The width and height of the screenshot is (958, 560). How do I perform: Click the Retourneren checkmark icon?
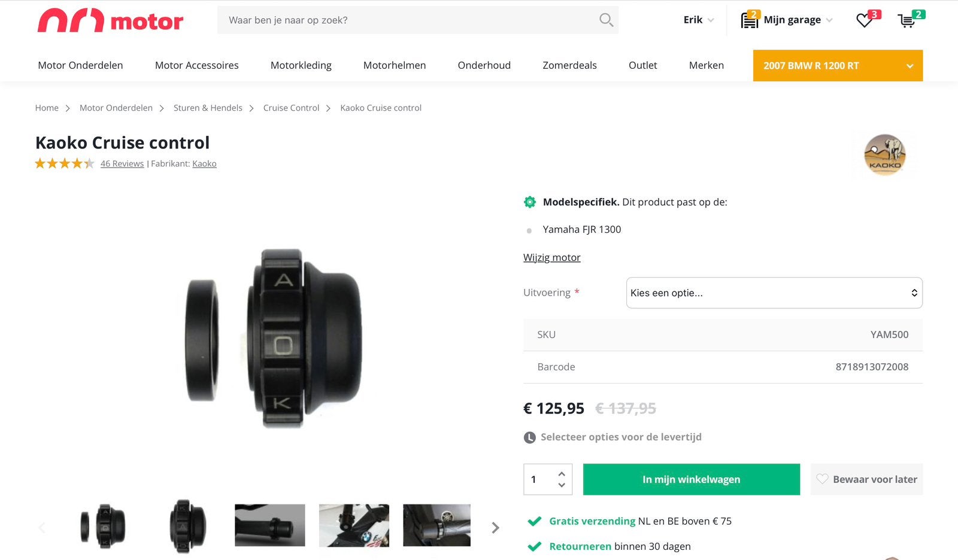pos(534,546)
